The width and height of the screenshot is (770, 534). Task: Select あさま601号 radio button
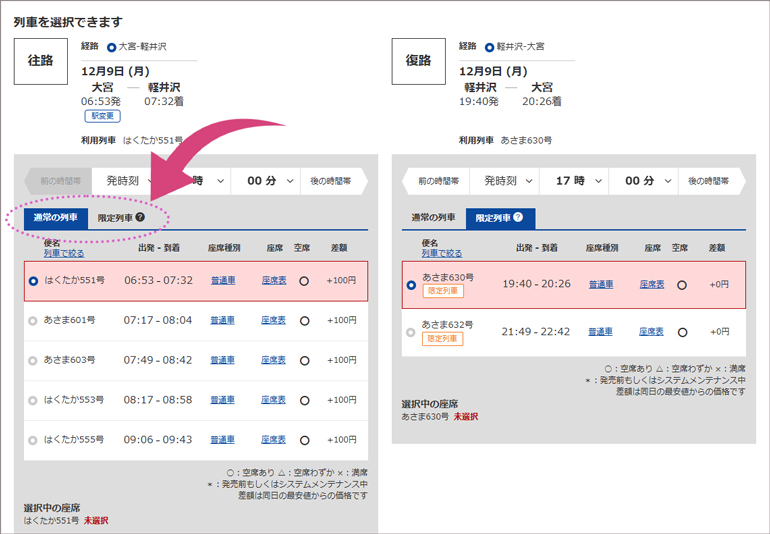click(33, 321)
